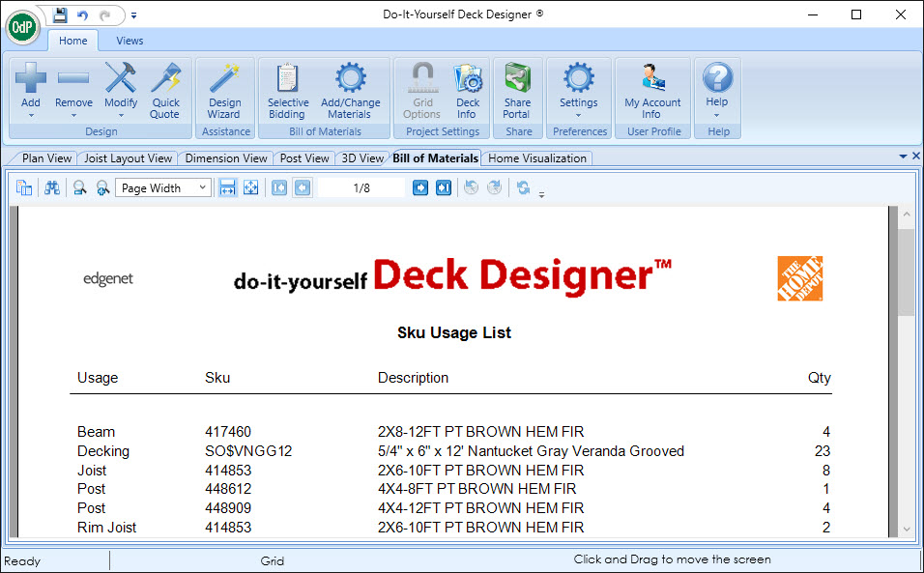924x573 pixels.
Task: Click the Redo arrow in quick access toolbar
Action: [x=105, y=15]
